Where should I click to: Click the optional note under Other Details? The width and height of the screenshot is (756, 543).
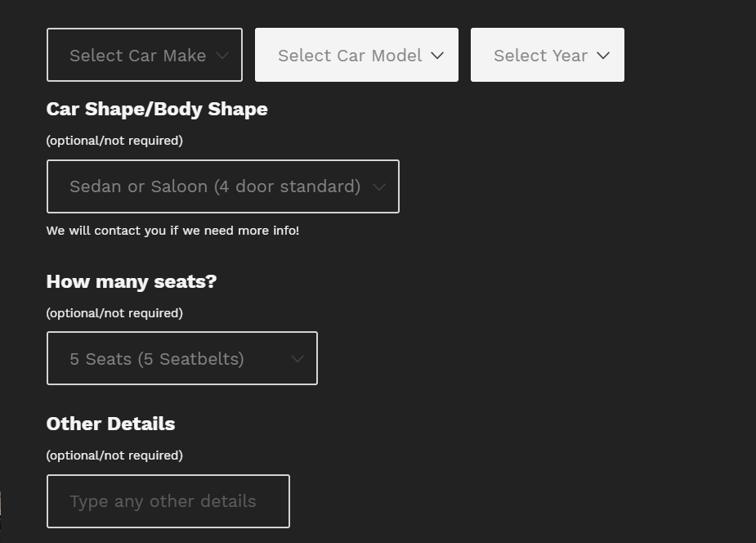pyautogui.click(x=114, y=455)
